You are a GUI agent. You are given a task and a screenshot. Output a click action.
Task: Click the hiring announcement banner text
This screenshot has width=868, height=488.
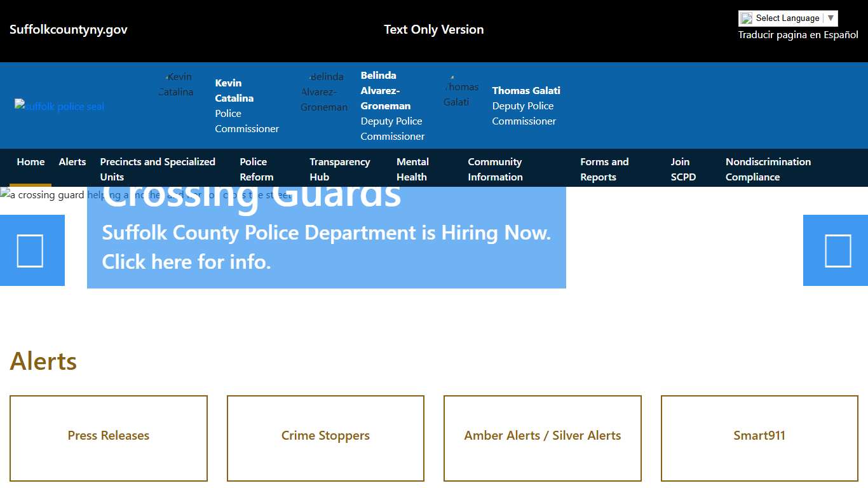326,247
